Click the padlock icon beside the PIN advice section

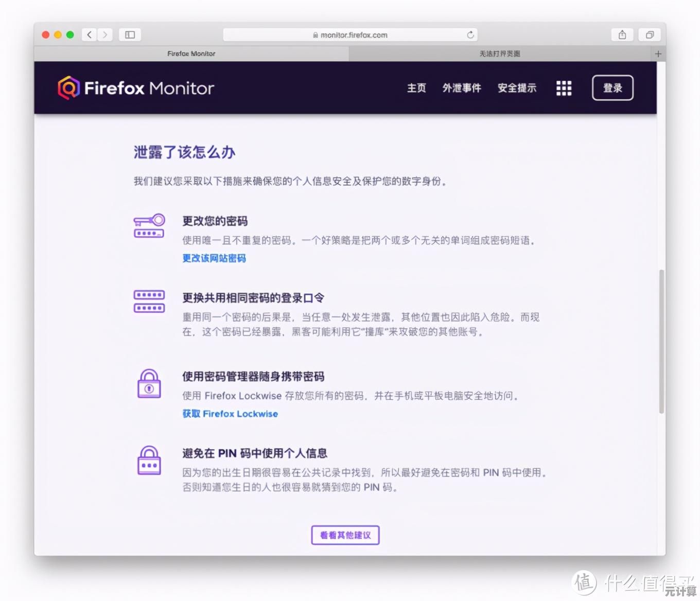(x=149, y=462)
